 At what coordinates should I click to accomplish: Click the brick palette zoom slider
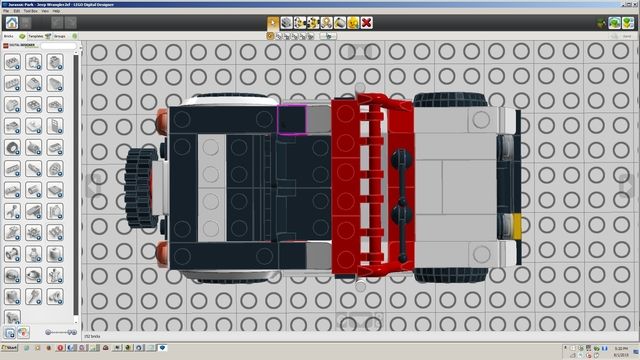pyautogui.click(x=60, y=332)
